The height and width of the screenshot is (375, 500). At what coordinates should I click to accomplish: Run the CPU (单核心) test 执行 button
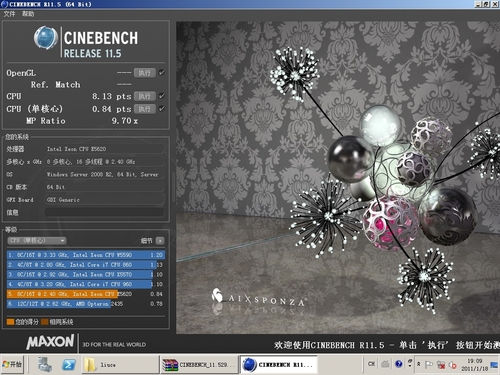pos(145,109)
